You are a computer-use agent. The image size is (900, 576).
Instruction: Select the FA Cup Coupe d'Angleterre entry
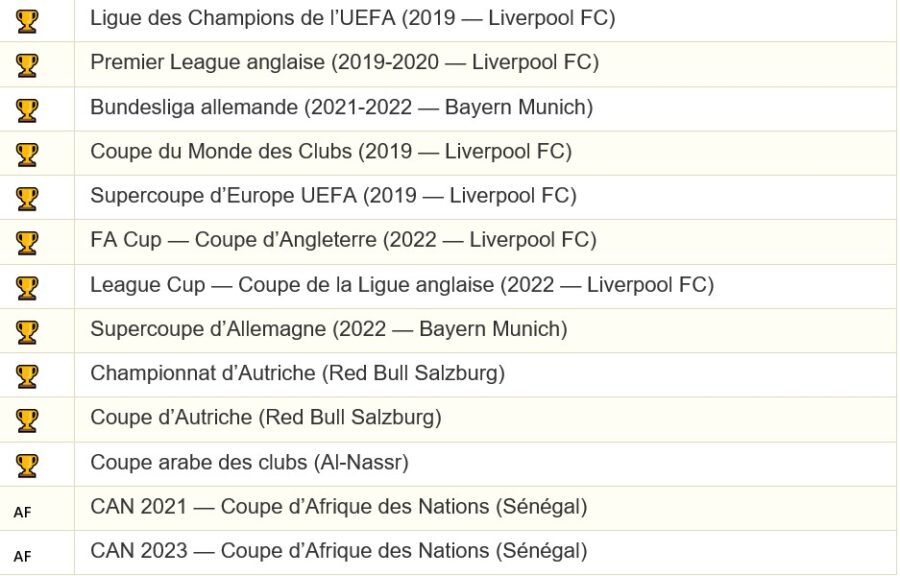click(x=343, y=240)
